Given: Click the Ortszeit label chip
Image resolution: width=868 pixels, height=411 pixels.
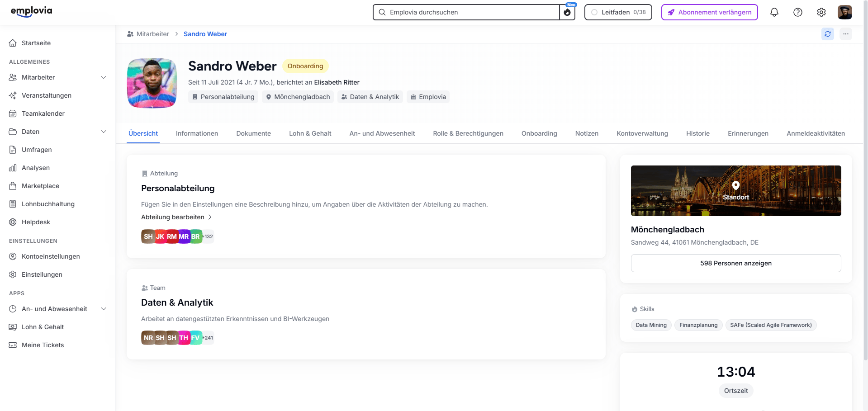Looking at the screenshot, I should 736,391.
